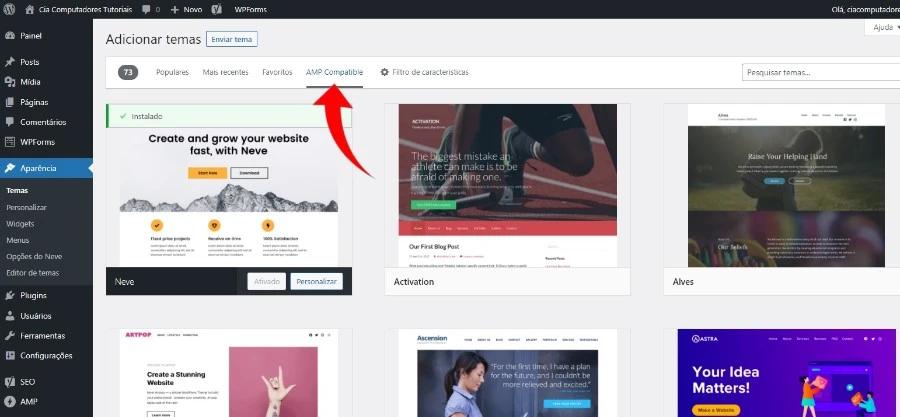Click the Instalado status notice
Image resolution: width=900 pixels, height=417 pixels.
coord(229,116)
